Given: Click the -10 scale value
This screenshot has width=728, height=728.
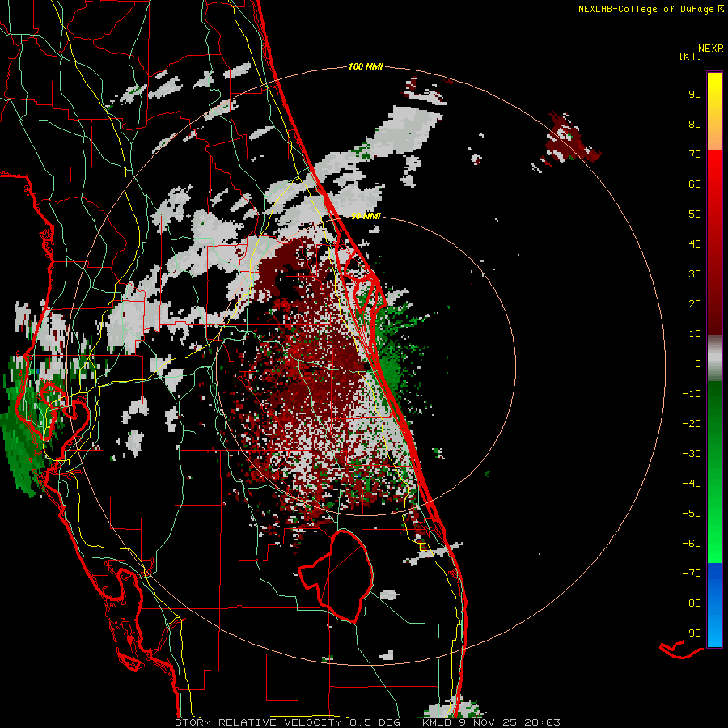Looking at the screenshot, I should 692,394.
